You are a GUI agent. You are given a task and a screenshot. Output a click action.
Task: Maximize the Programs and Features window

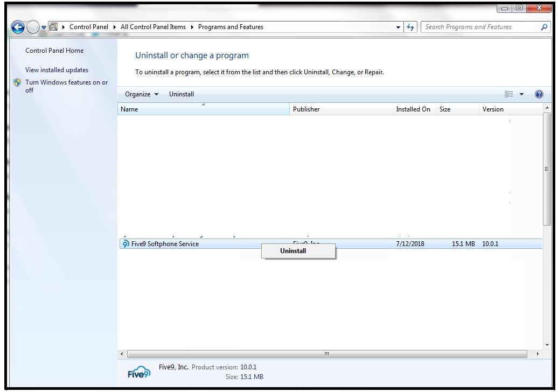pos(519,8)
